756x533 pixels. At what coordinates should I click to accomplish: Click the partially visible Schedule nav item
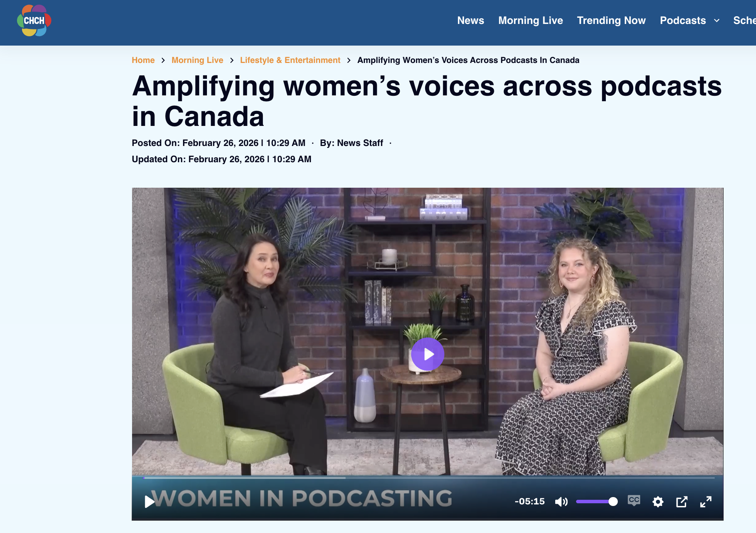click(744, 20)
